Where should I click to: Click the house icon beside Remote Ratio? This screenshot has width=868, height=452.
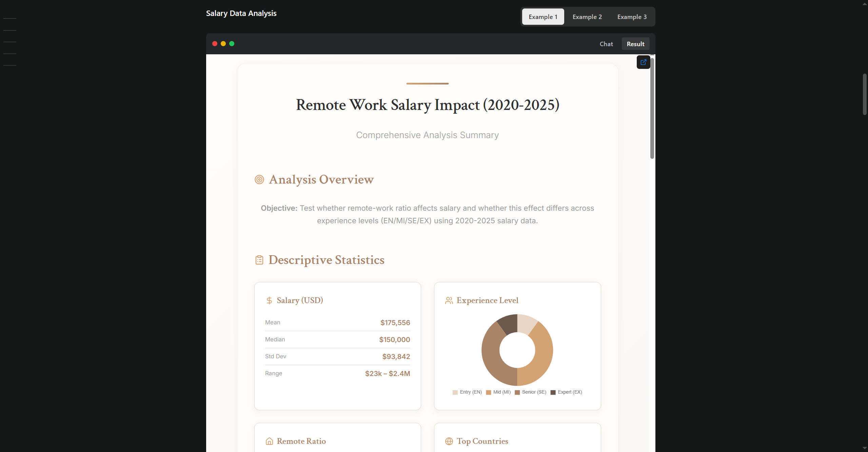coord(269,441)
